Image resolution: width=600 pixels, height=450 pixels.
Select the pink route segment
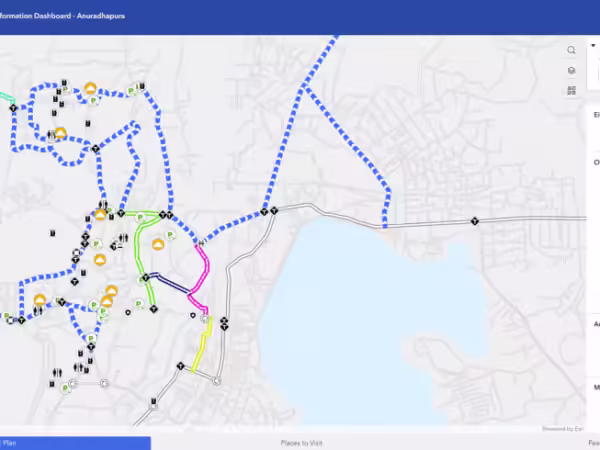coord(205,262)
